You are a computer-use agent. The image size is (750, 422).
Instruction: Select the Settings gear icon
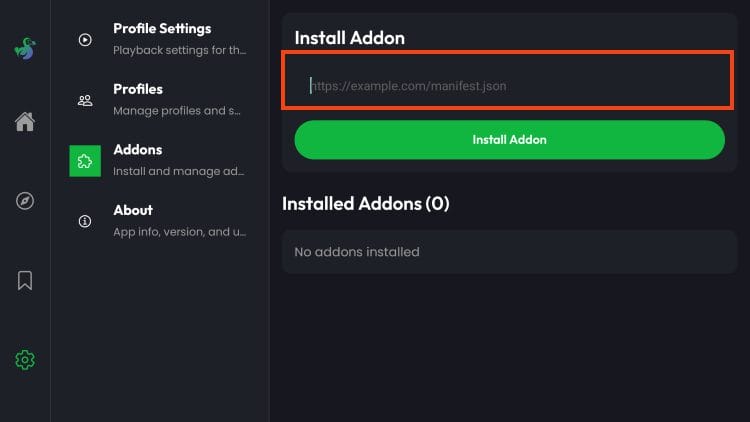pos(25,360)
